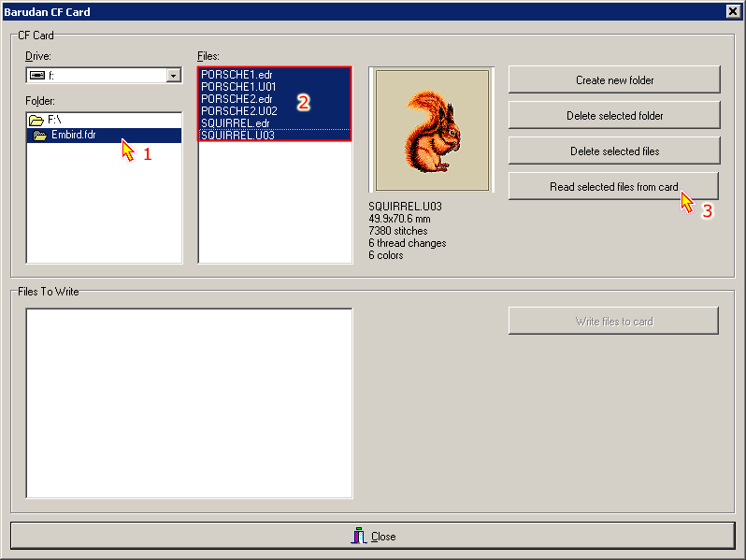This screenshot has width=746, height=560.
Task: Click the 6 thread changes text
Action: [x=408, y=243]
